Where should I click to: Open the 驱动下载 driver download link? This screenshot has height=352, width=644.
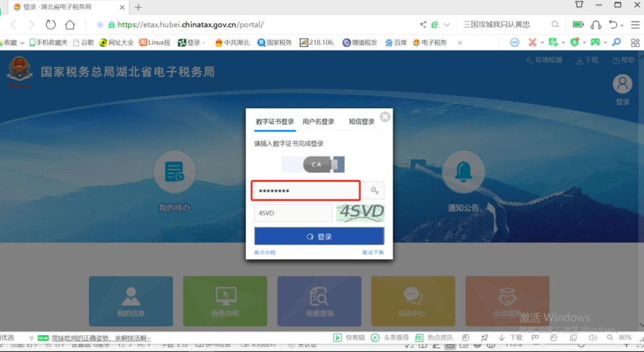pyautogui.click(x=373, y=253)
